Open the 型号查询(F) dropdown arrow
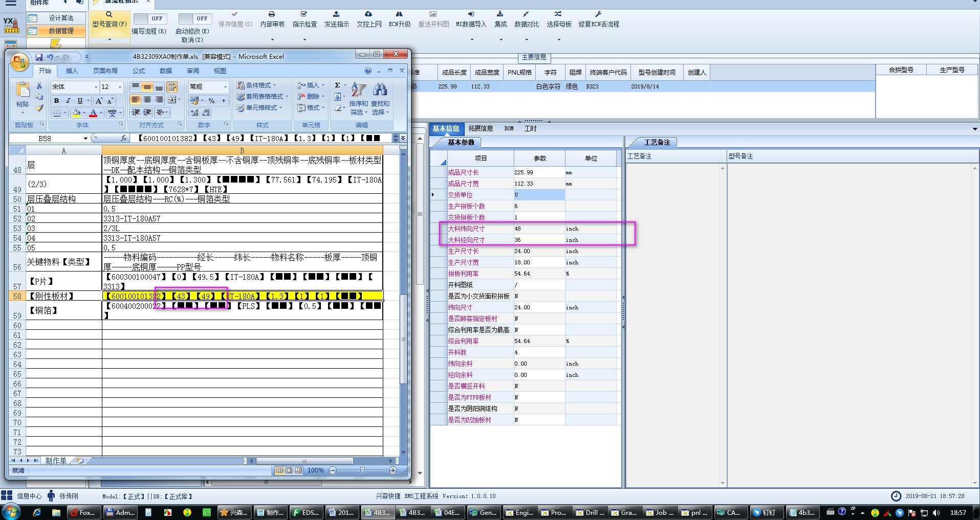 [x=110, y=39]
